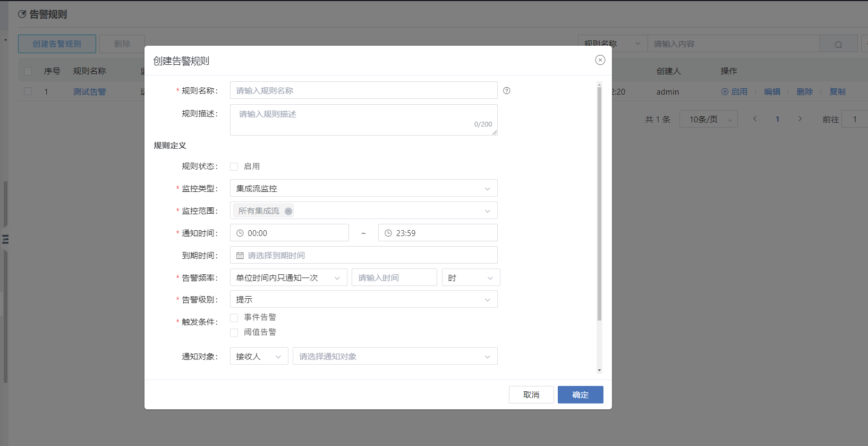This screenshot has width=868, height=446.
Task: Click the 到期时间 date field
Action: (x=364, y=256)
